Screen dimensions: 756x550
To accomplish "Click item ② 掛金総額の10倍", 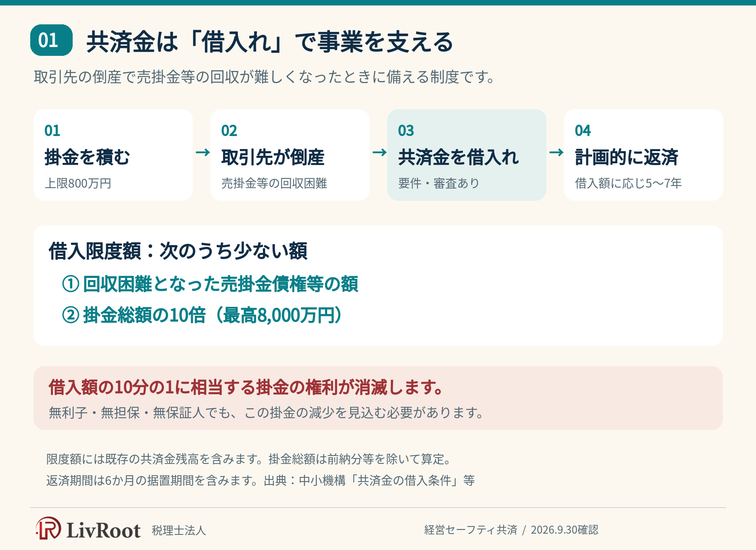I will (203, 315).
